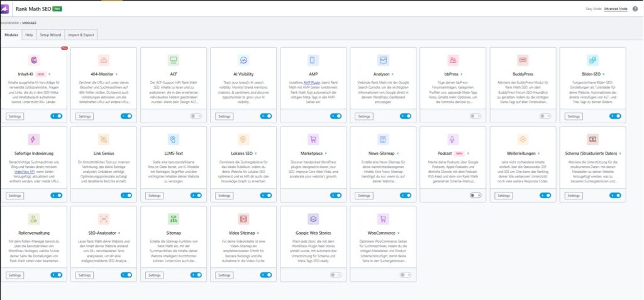Click the Sofortige Indexierung lightning icon
Screen dimensions: 644x300
click(34, 140)
